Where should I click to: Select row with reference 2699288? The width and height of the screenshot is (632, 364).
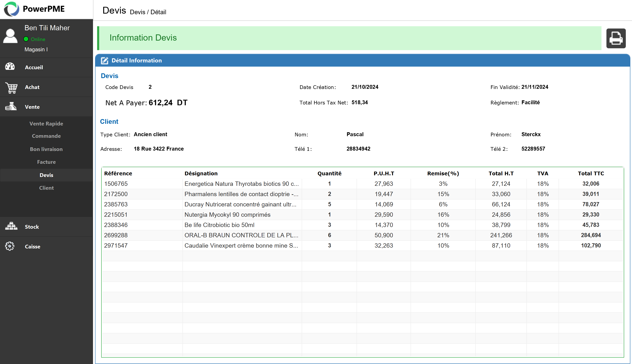point(362,235)
